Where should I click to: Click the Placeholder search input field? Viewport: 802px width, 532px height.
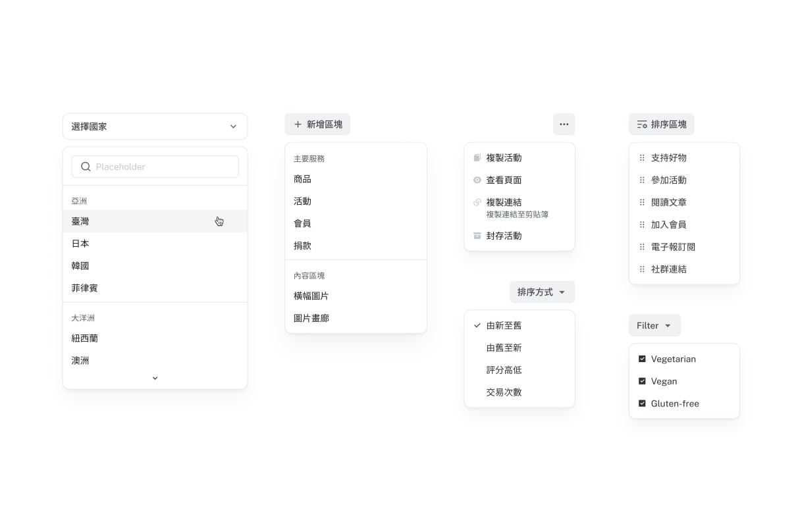(x=155, y=167)
